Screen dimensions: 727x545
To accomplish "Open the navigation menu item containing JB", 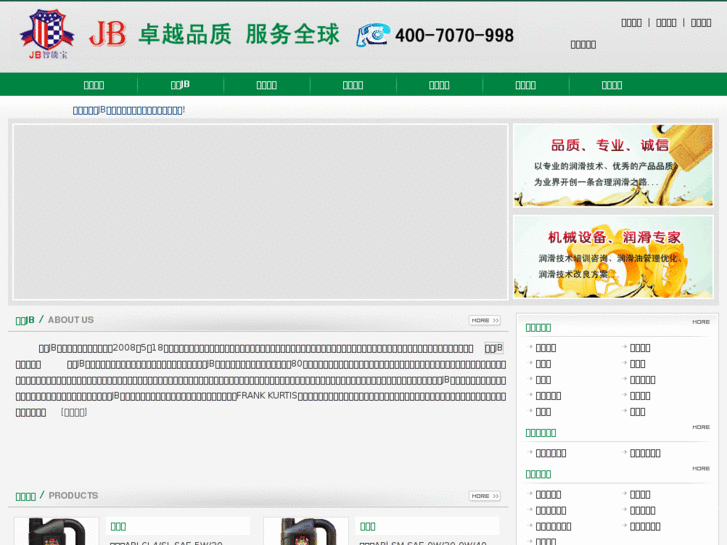I will coord(180,84).
